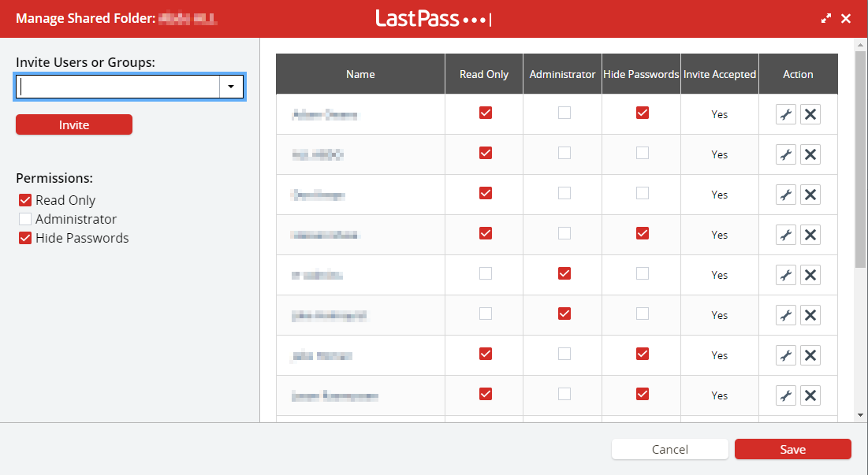Uncheck Hide Passwords for the first user row
Screen dimensions: 868x475
coord(643,113)
